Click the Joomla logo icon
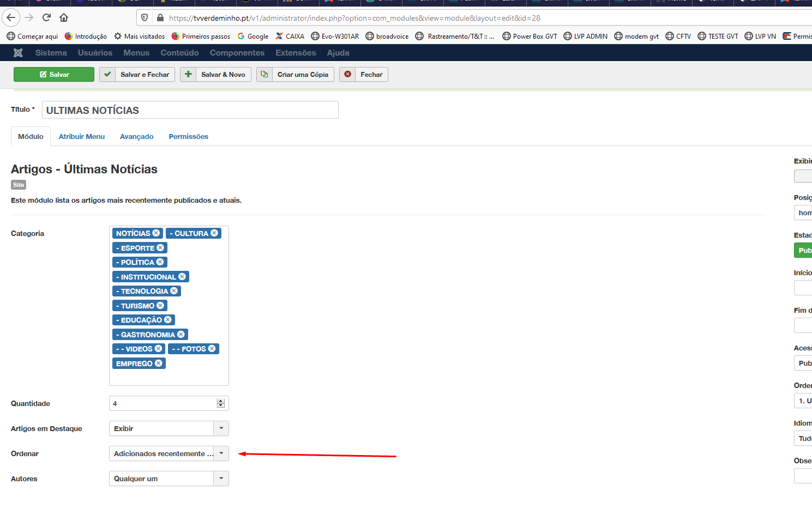The height and width of the screenshot is (515, 812). pos(18,53)
